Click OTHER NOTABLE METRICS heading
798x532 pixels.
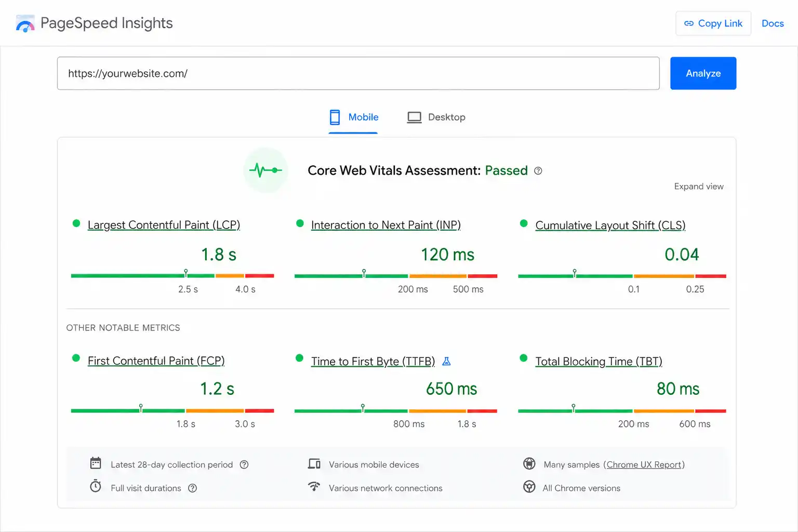(123, 328)
